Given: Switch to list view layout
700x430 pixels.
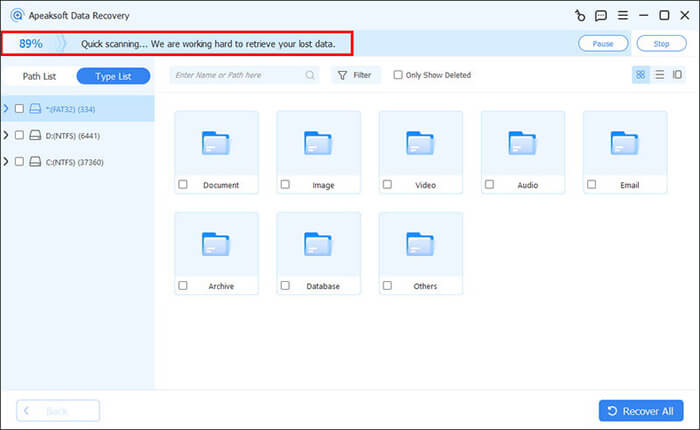Looking at the screenshot, I should pyautogui.click(x=659, y=75).
